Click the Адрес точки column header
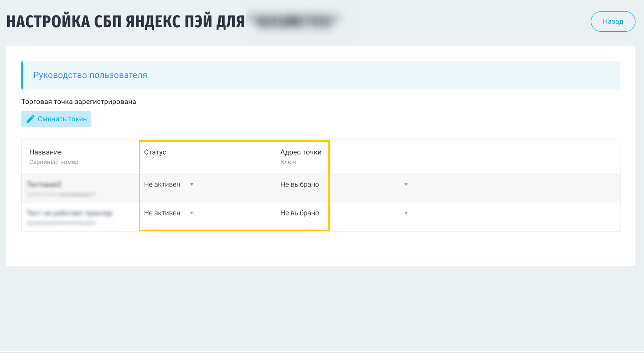 pyautogui.click(x=301, y=152)
